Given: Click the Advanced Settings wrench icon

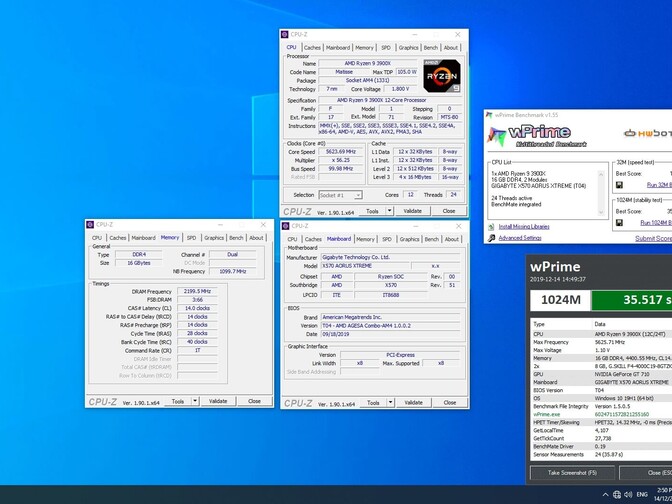Looking at the screenshot, I should [491, 238].
